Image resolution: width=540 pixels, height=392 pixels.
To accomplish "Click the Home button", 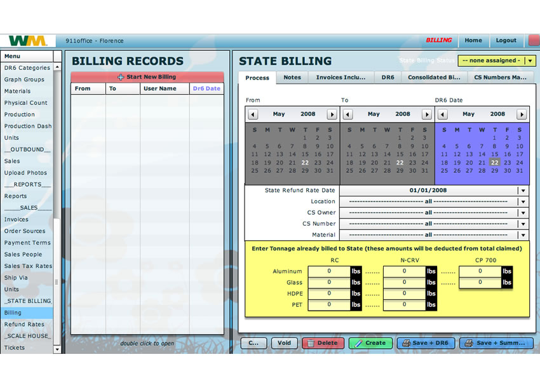I will [x=473, y=40].
